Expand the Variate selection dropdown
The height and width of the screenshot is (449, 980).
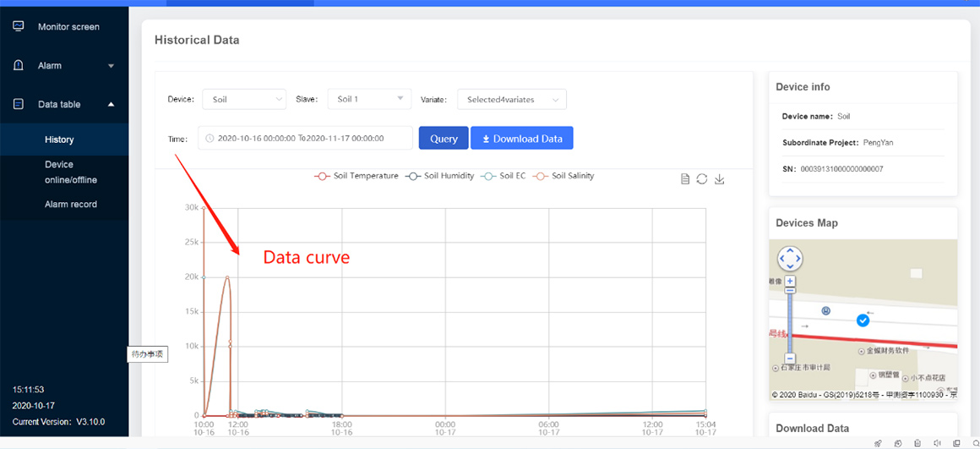(x=511, y=100)
